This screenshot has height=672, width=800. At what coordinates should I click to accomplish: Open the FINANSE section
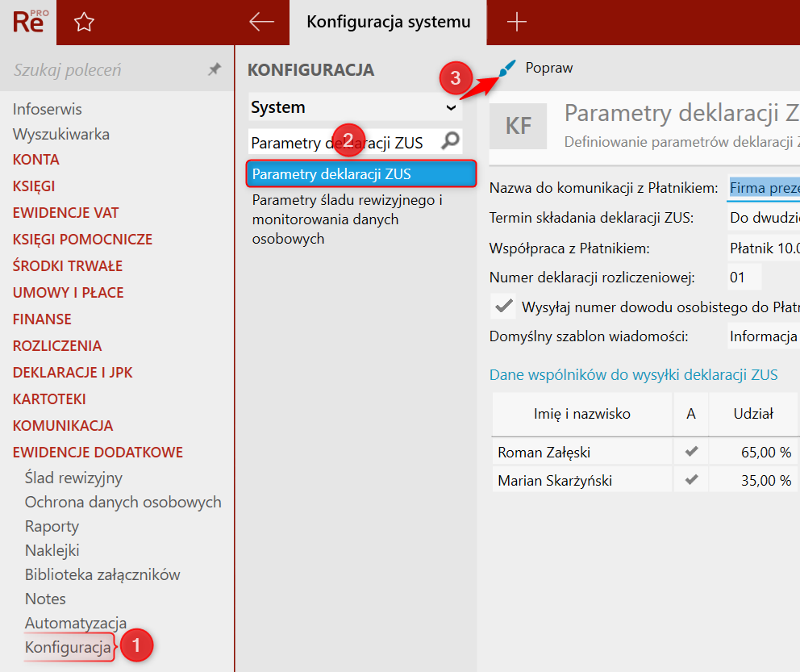click(x=42, y=319)
